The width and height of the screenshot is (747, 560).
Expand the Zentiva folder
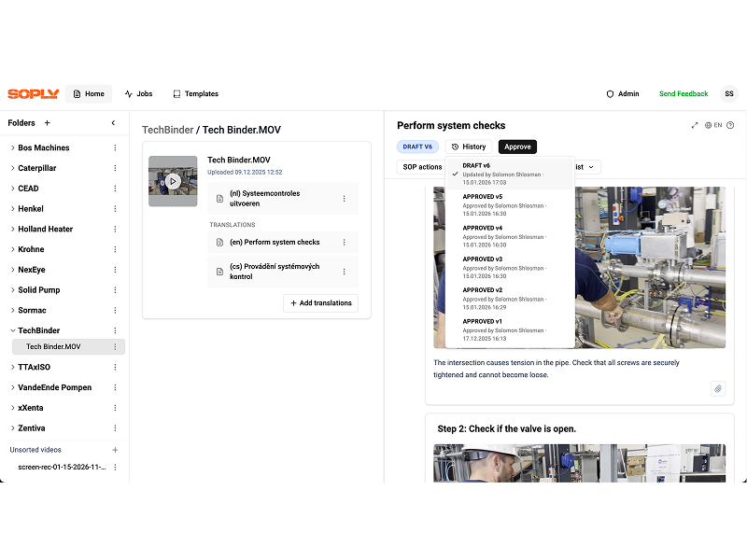tap(12, 428)
